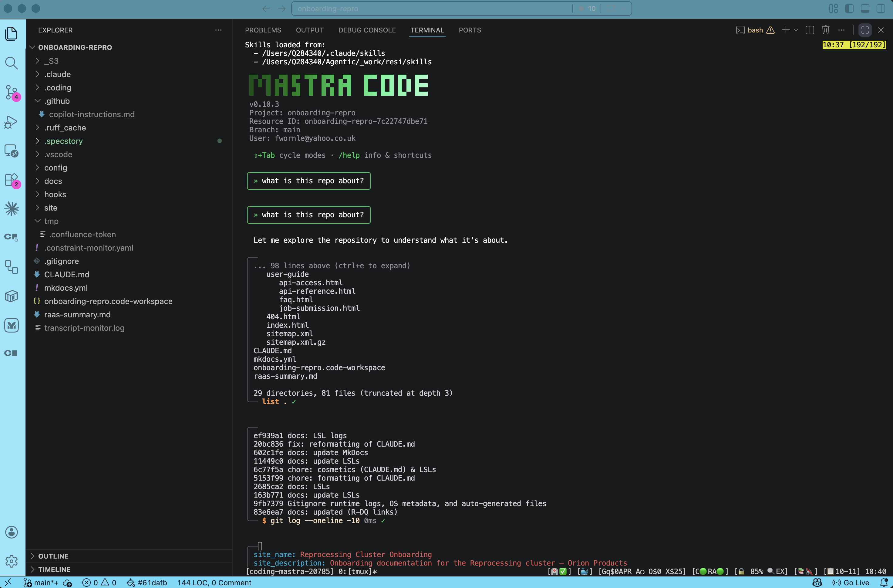Click the remote window indicator icon

[8, 582]
